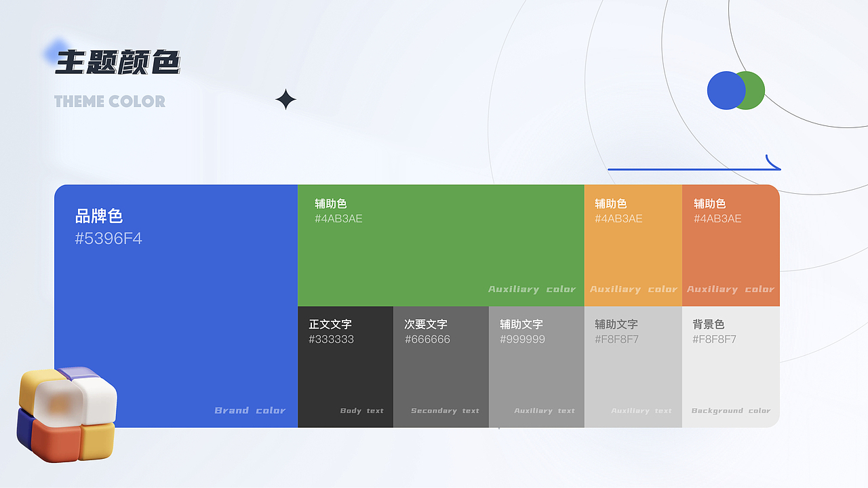Click #4AB3AE hex code on coral swatch
Image resolution: width=868 pixels, height=488 pixels.
[x=717, y=219]
